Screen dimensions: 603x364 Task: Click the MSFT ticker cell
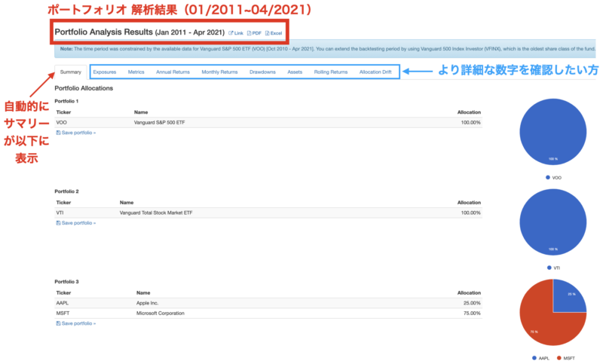coord(63,314)
